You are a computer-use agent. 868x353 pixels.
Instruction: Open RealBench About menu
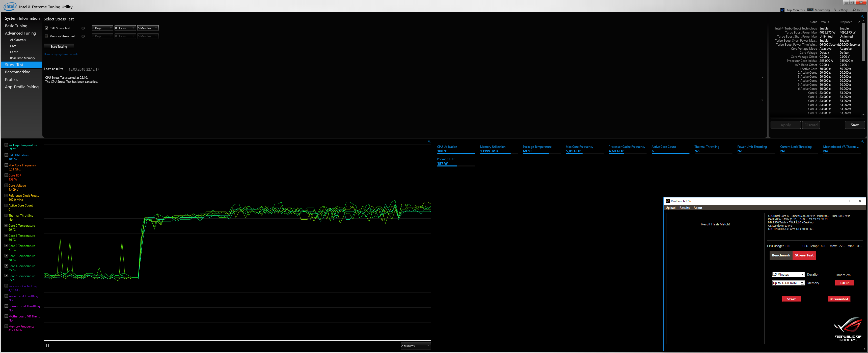click(x=698, y=208)
